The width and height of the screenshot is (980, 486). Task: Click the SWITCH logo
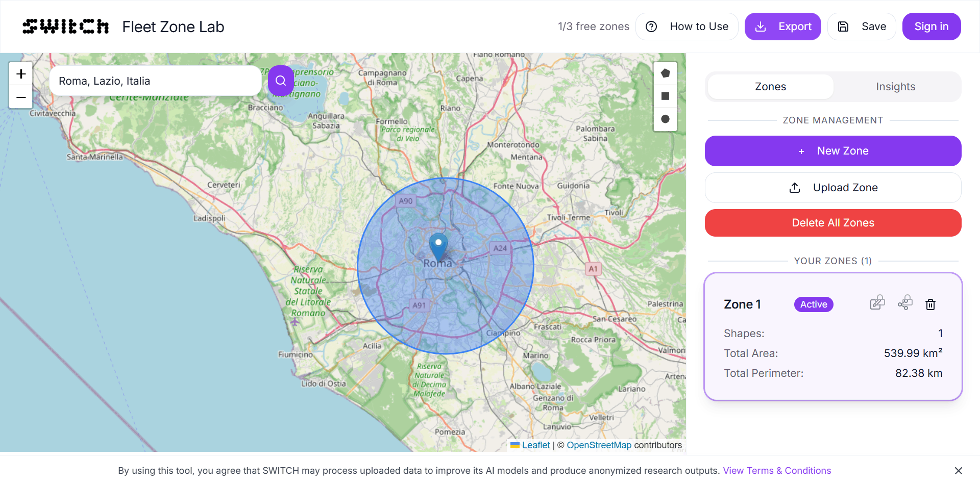[66, 27]
